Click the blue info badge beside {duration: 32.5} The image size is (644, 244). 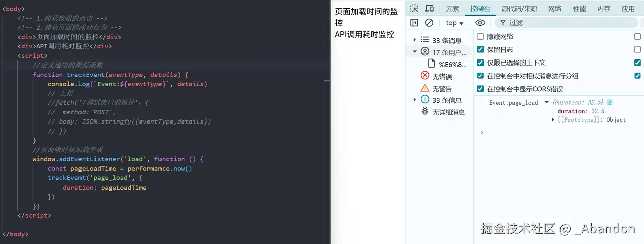610,102
